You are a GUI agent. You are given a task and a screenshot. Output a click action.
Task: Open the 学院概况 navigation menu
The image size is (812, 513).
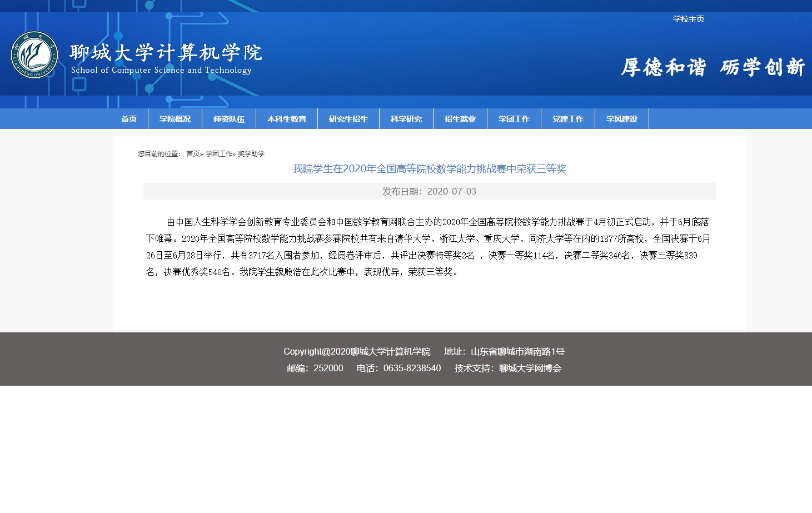[174, 118]
